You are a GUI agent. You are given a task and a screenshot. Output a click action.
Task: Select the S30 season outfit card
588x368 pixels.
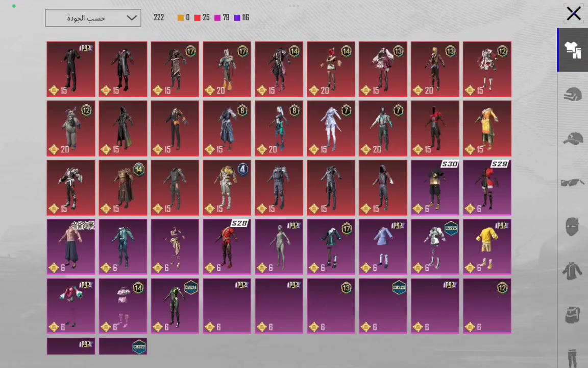point(435,188)
